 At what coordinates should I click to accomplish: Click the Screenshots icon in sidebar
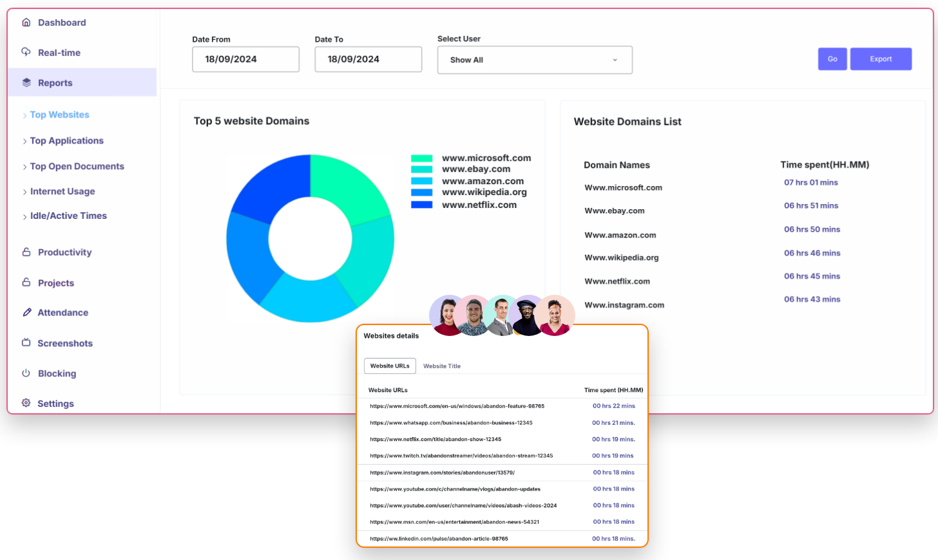click(26, 342)
